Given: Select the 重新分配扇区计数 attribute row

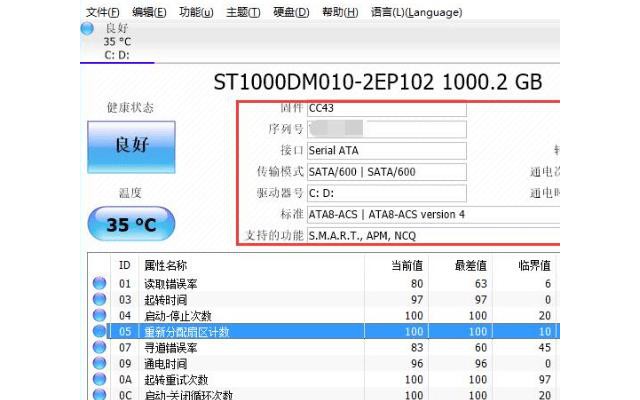Looking at the screenshot, I should click(323, 331).
